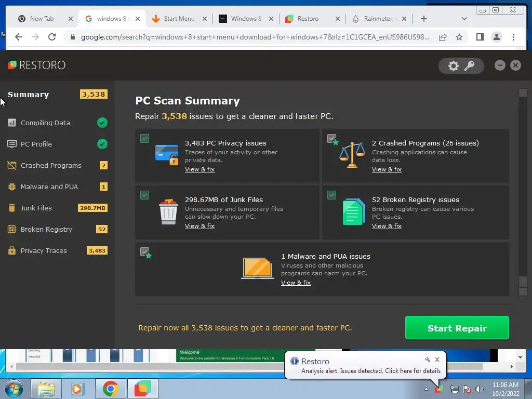Click View & fix under Malware and PUA
Viewport: 532px width, 399px height.
coord(296,283)
